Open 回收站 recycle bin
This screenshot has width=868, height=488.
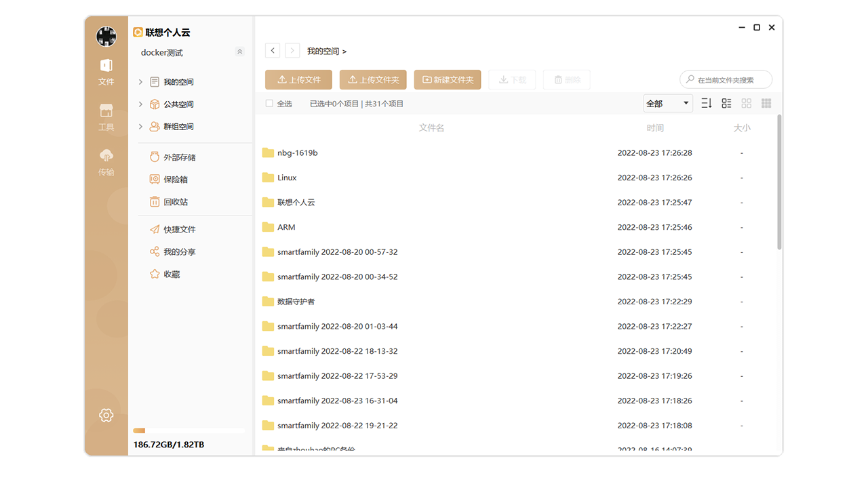175,202
